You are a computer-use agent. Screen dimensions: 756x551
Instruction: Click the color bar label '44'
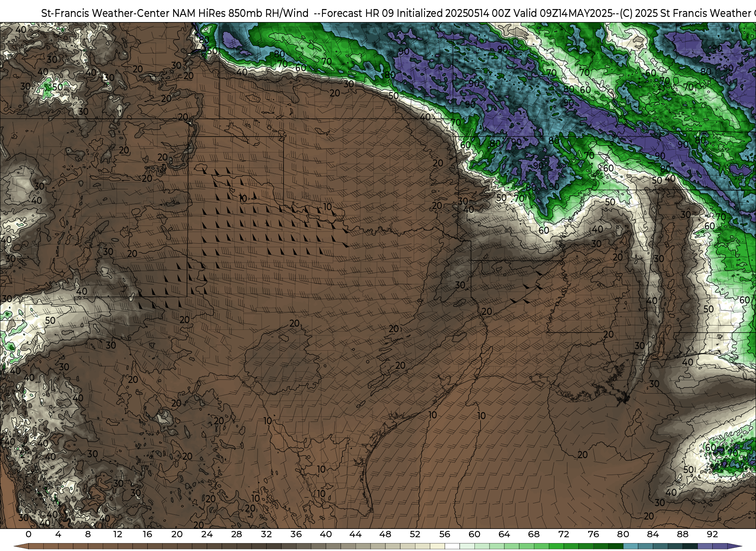click(x=355, y=534)
